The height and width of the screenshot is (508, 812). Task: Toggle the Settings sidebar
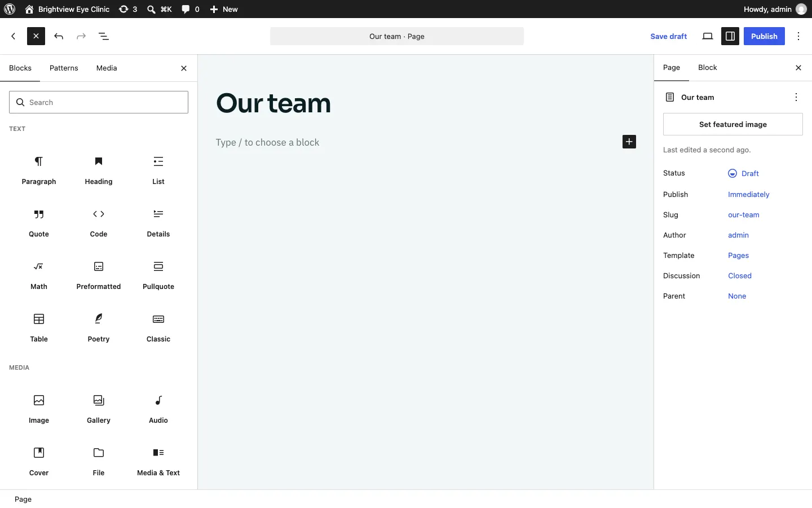point(730,36)
